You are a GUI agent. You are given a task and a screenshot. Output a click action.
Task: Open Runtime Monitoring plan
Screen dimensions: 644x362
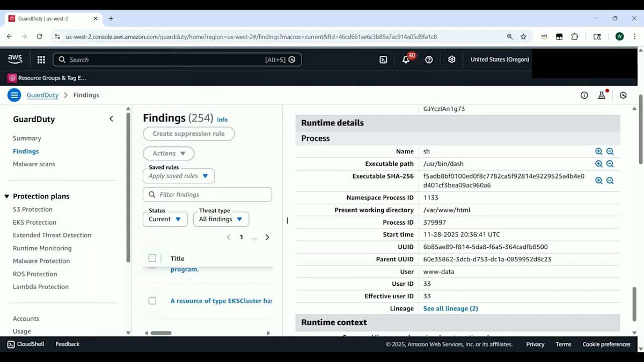(x=42, y=248)
